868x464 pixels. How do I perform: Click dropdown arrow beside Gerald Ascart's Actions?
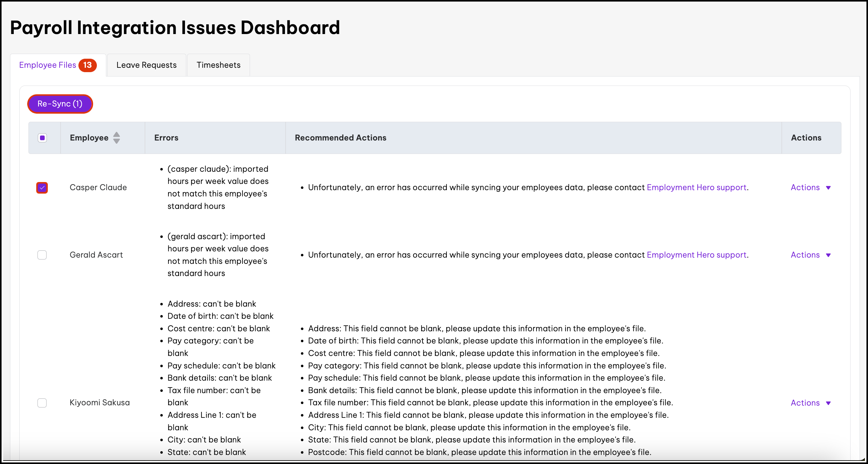click(x=828, y=255)
